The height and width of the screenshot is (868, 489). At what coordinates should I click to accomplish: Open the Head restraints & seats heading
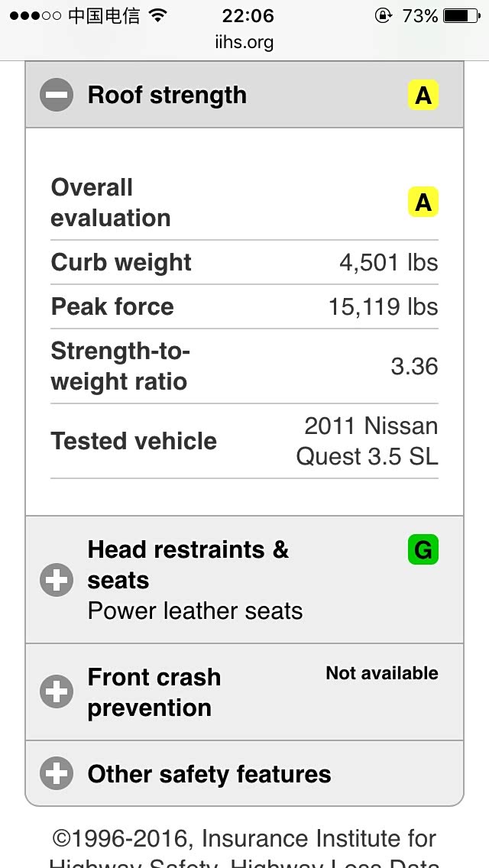[188, 565]
